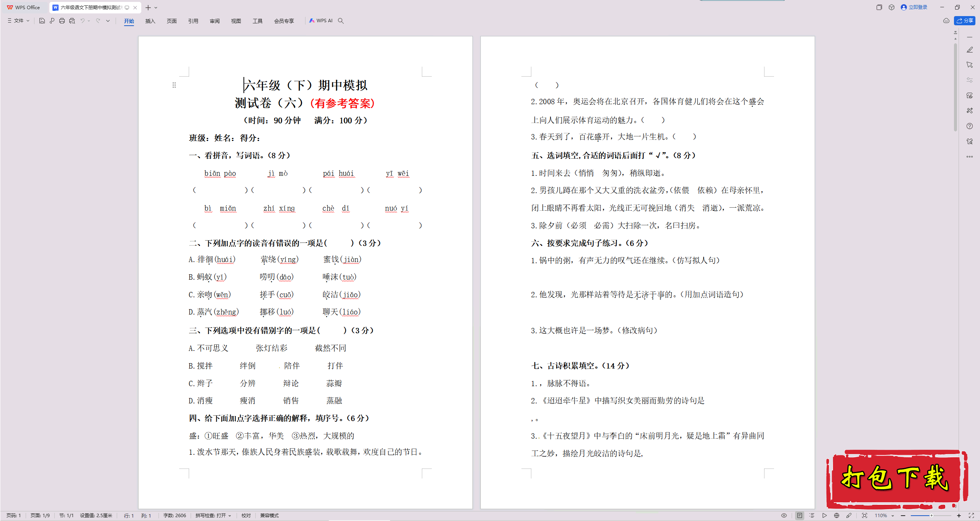Switch to outline view in status bar
The height and width of the screenshot is (521, 980).
(x=812, y=516)
